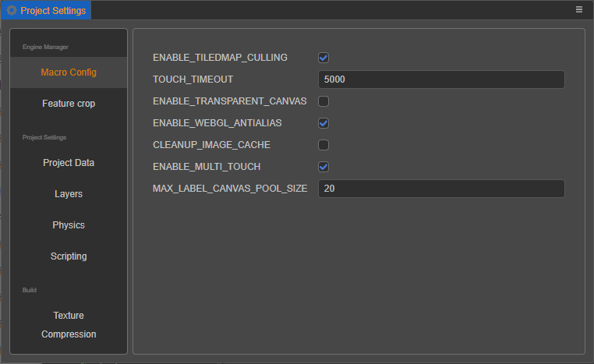The width and height of the screenshot is (594, 364).
Task: Click the MAX_LABEL_CANVAS_POOL_SIZE property label
Action: tap(230, 189)
